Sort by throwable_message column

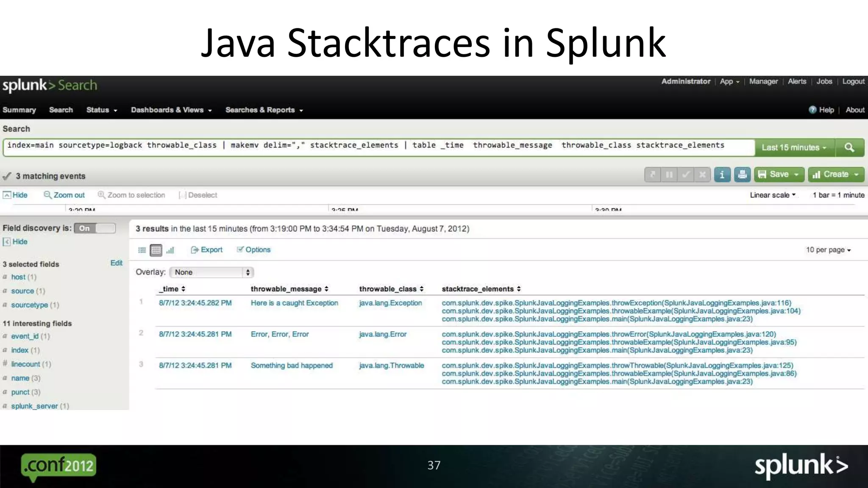tap(289, 289)
